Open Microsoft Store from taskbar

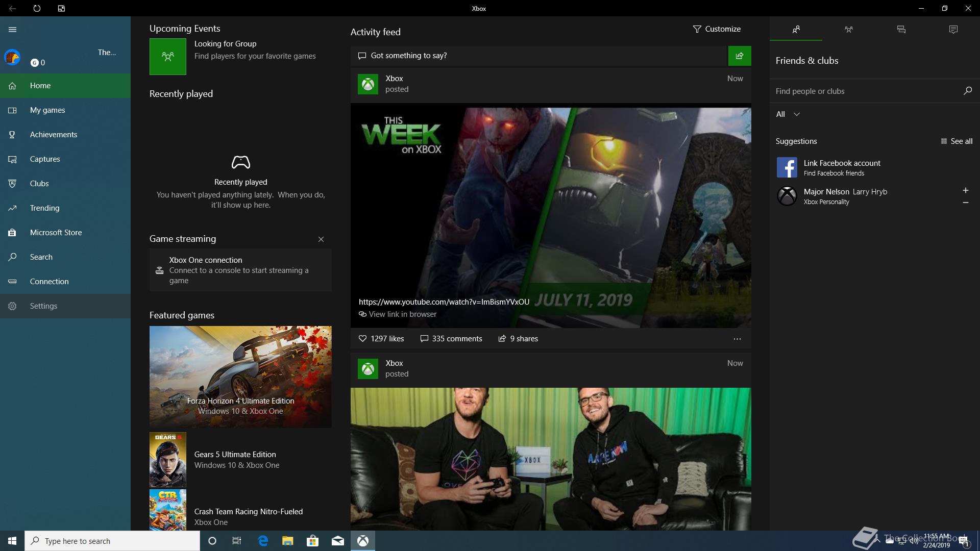(312, 541)
